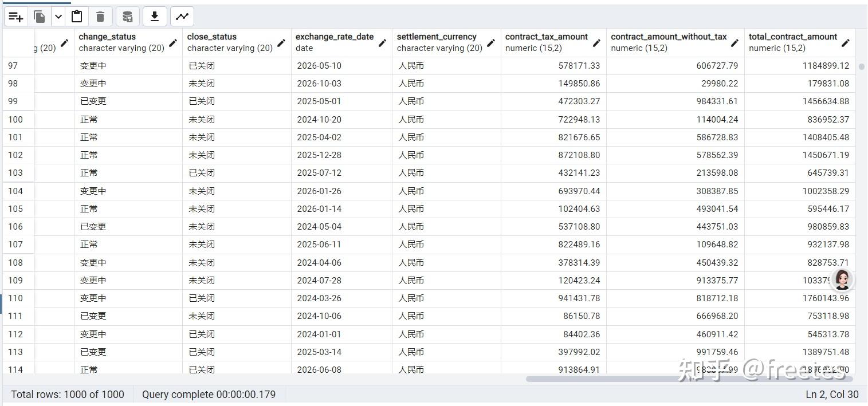Edit the change_status column pencil icon

pyautogui.click(x=173, y=42)
